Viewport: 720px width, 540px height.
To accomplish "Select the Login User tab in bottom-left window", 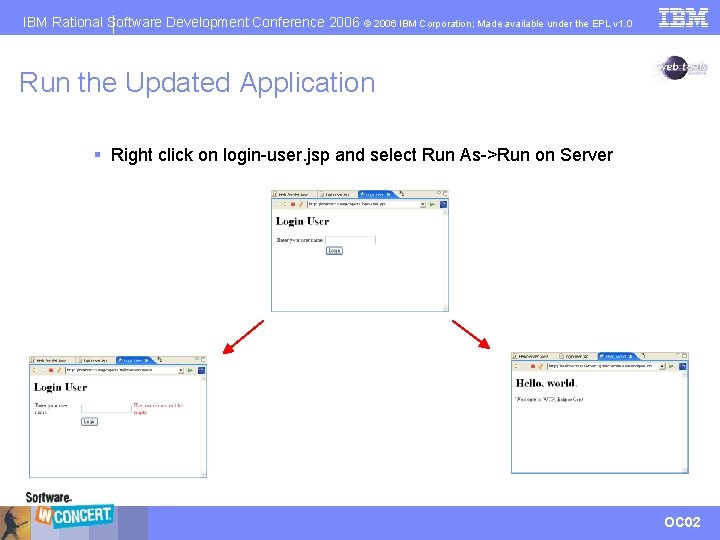I will [x=136, y=360].
